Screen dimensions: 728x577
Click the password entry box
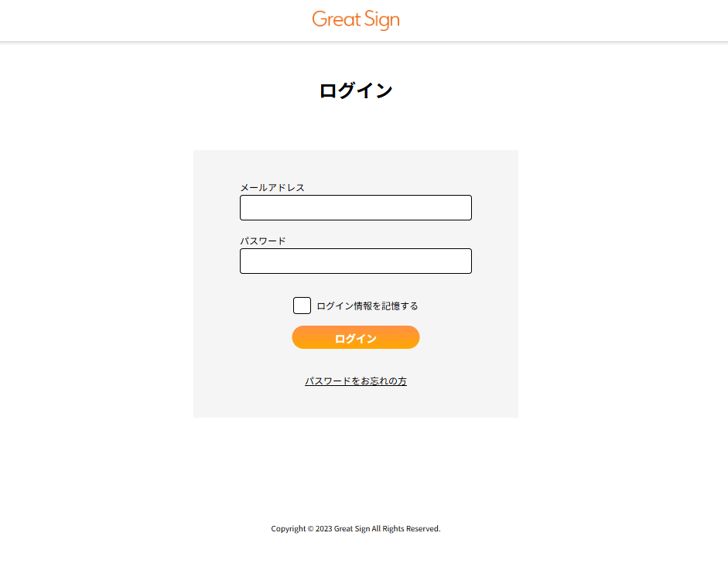355,261
